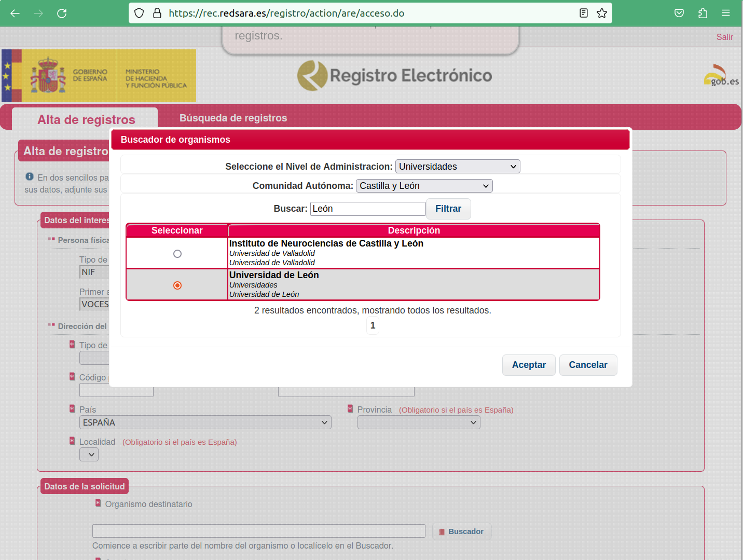Switch to the Alta de registros tab
Image resolution: width=743 pixels, height=560 pixels.
coord(86,119)
